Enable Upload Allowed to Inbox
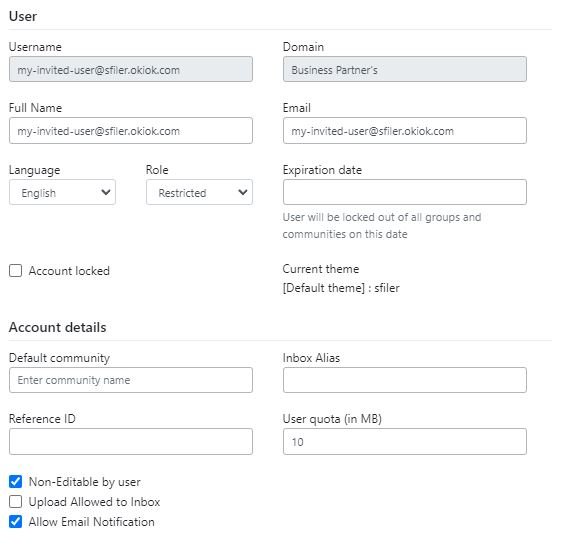 click(15, 502)
